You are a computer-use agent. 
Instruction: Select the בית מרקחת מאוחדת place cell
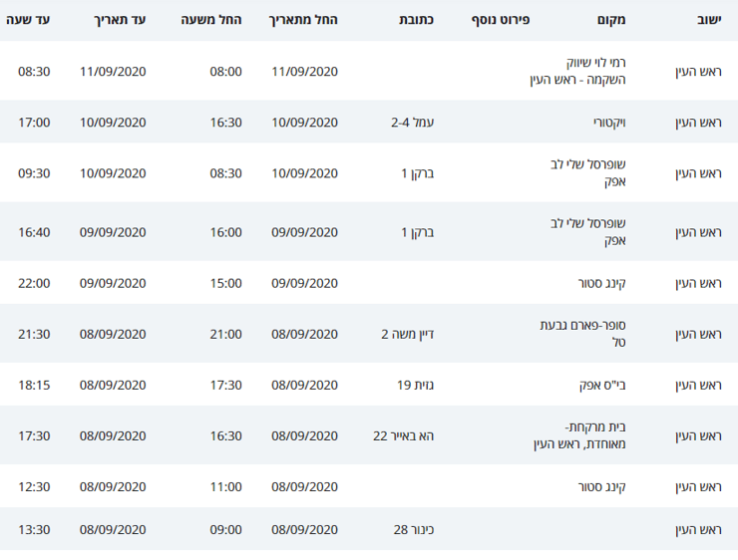579,435
